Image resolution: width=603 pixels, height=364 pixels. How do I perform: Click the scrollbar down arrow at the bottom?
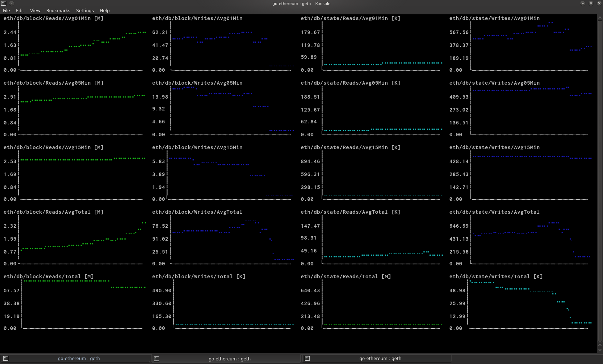click(x=600, y=350)
